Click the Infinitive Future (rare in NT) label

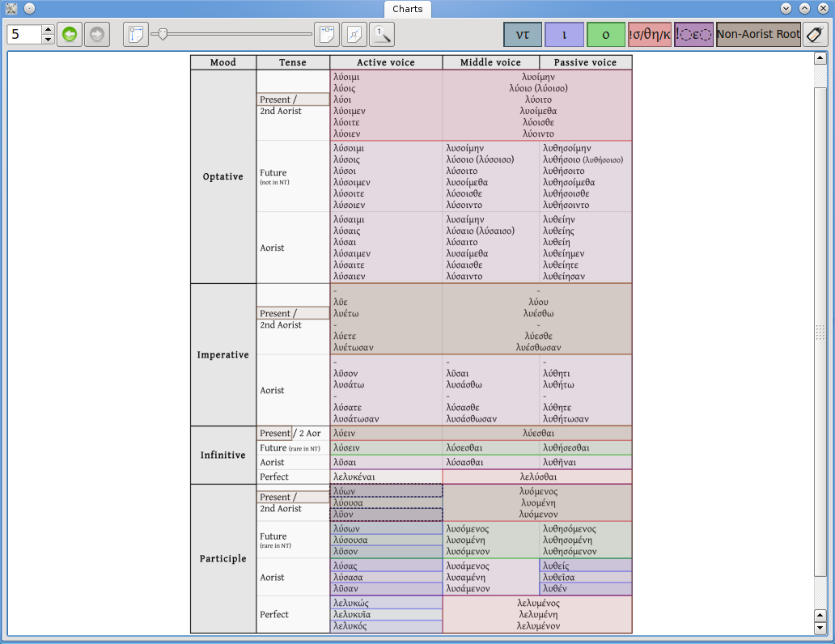(290, 448)
